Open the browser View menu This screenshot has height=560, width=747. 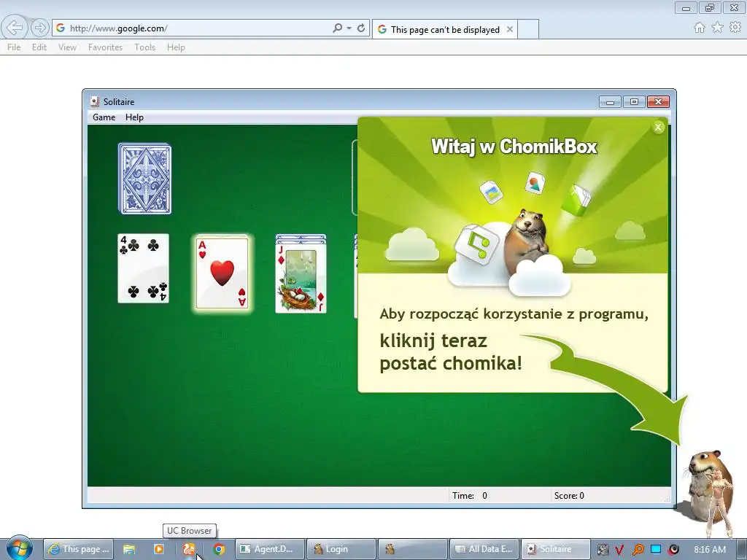pyautogui.click(x=67, y=47)
